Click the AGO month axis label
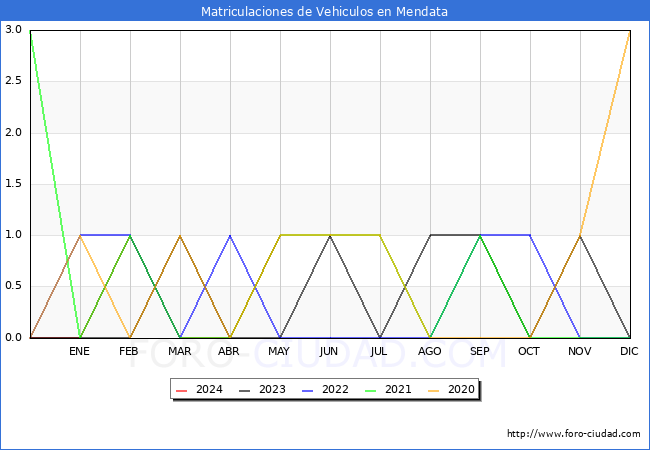This screenshot has width=650, height=450. pos(429,351)
